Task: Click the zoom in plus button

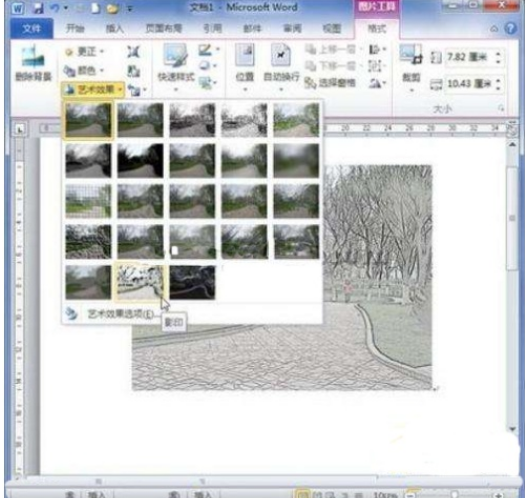Action: pos(499,495)
